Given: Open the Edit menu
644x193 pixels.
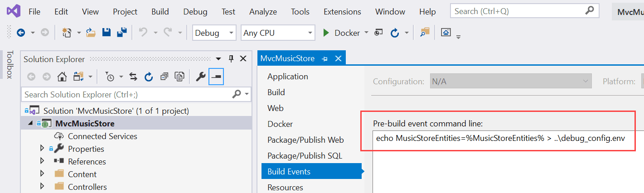Looking at the screenshot, I should click(x=61, y=12).
